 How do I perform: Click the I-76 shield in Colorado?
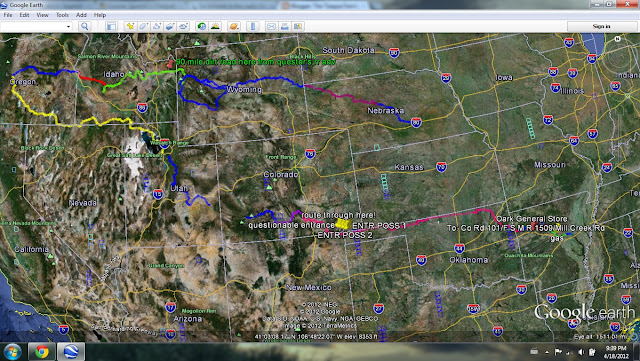[310, 154]
